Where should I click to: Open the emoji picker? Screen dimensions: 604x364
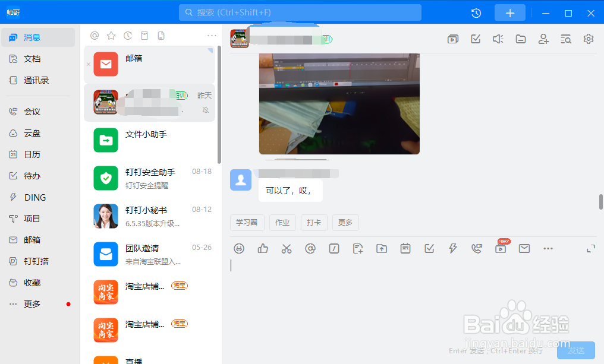click(239, 249)
